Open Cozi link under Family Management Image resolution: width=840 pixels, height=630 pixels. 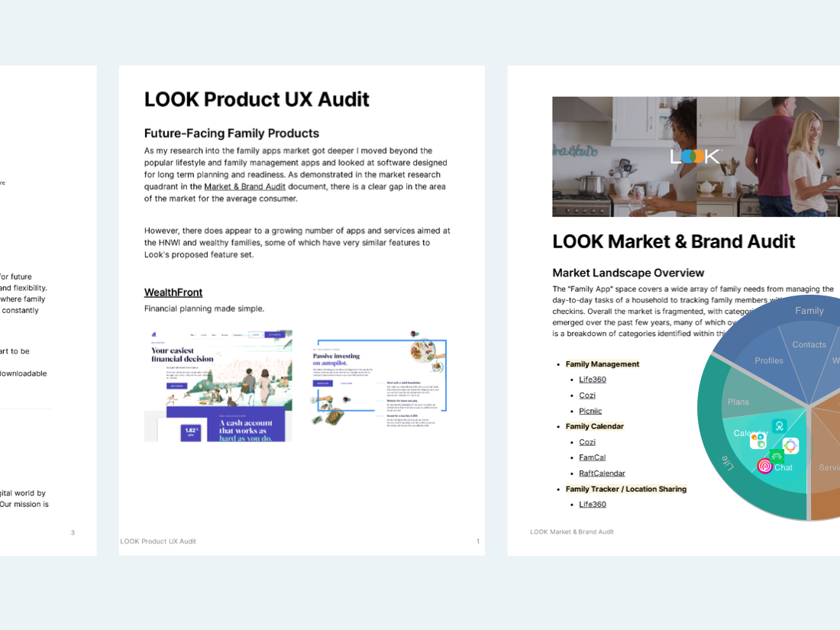click(587, 396)
